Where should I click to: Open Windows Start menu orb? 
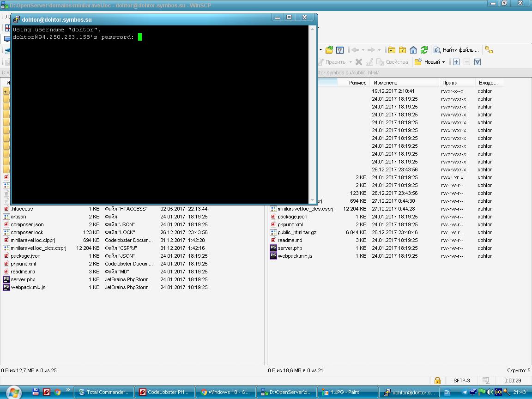[13, 392]
